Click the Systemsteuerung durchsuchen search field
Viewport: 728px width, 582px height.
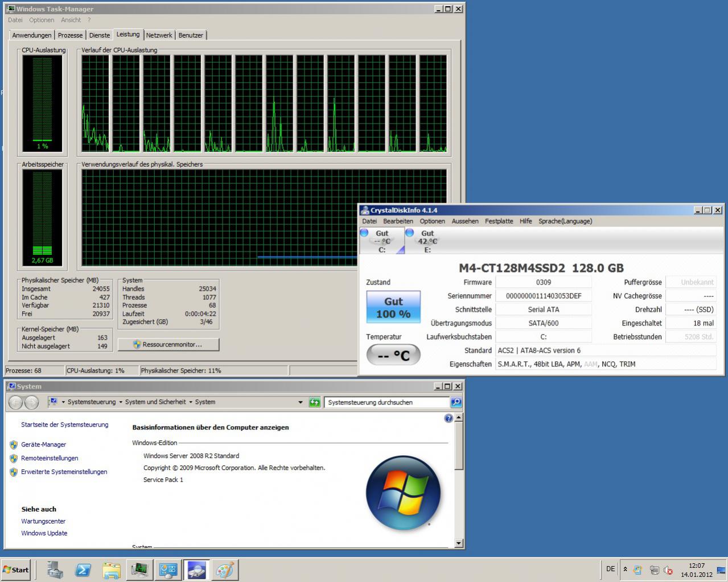[x=387, y=402]
